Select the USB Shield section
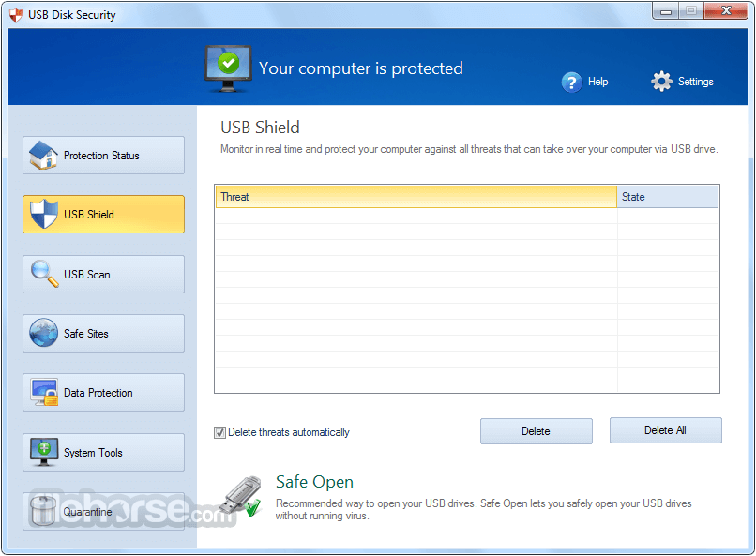756x556 pixels. click(104, 215)
